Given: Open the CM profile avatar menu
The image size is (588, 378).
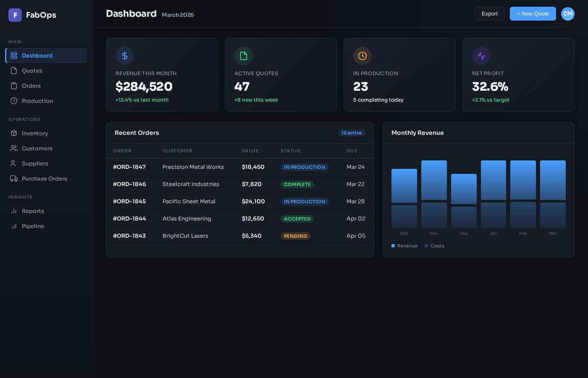Looking at the screenshot, I should point(568,13).
